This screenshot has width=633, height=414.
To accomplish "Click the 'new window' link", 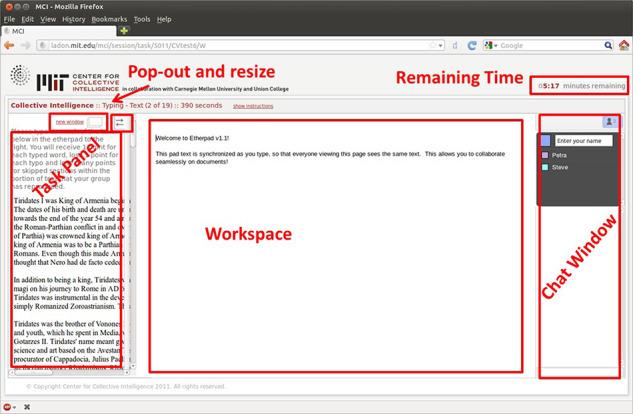I will [x=69, y=122].
